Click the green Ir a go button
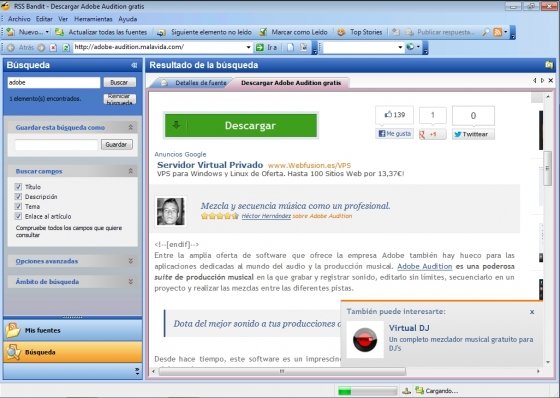The height and width of the screenshot is (398, 560). click(266, 47)
